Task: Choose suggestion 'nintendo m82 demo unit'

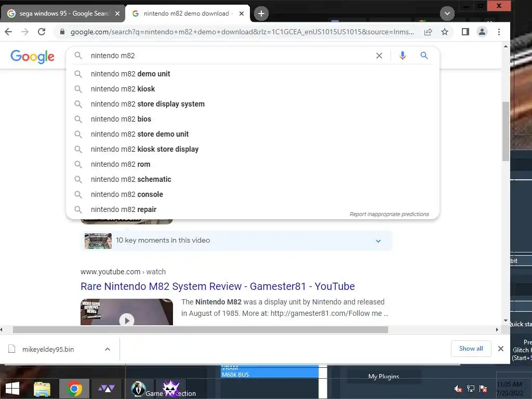Action: [253, 74]
